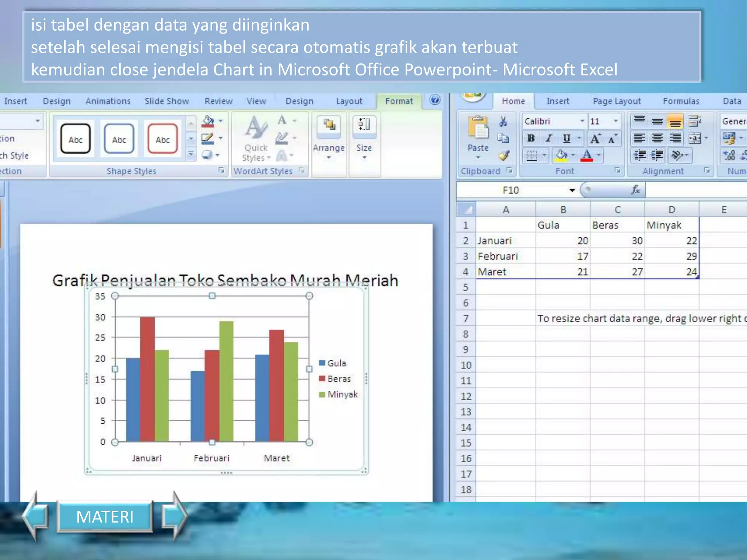The height and width of the screenshot is (560, 747).
Task: Toggle Align Text Right in Excel
Action: coord(676,139)
